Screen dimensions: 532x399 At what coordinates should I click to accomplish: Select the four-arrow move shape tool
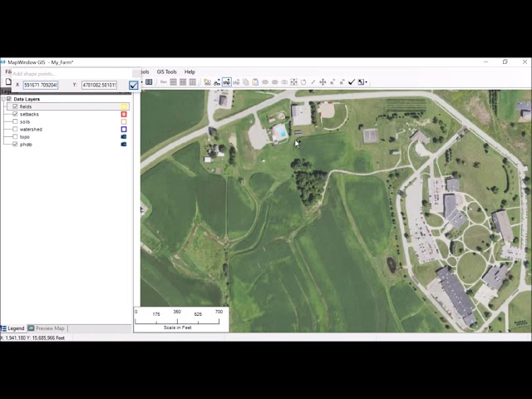(323, 82)
